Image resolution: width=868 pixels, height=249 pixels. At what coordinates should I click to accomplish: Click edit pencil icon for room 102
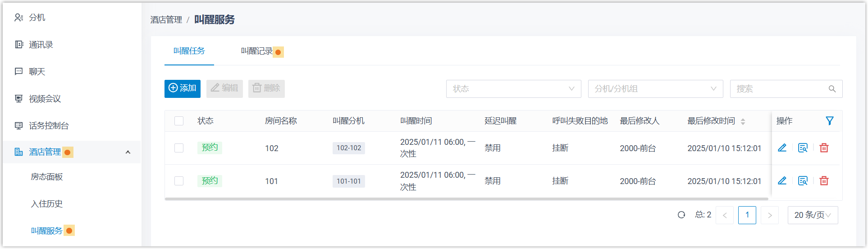[782, 148]
